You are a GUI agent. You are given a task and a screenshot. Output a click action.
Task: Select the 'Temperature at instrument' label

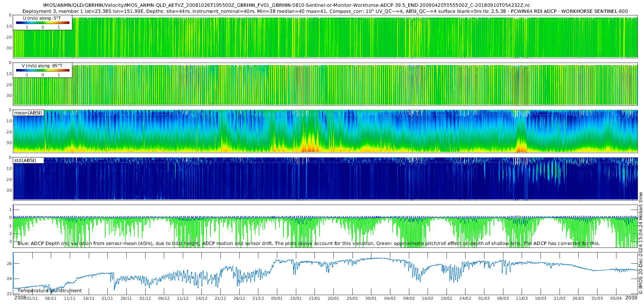pos(50,291)
